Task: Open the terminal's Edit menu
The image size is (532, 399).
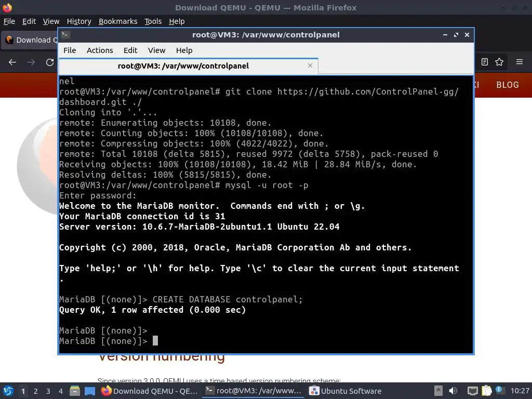Action: [130, 50]
